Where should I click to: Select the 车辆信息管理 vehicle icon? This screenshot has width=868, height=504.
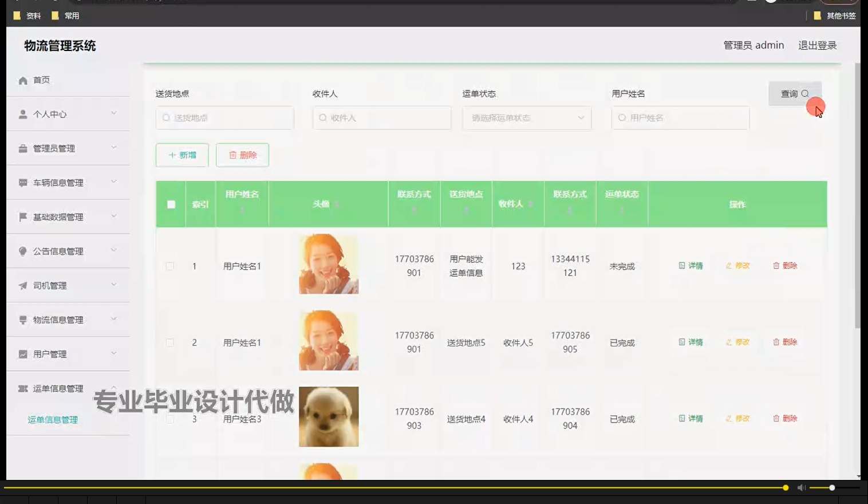[x=23, y=183]
